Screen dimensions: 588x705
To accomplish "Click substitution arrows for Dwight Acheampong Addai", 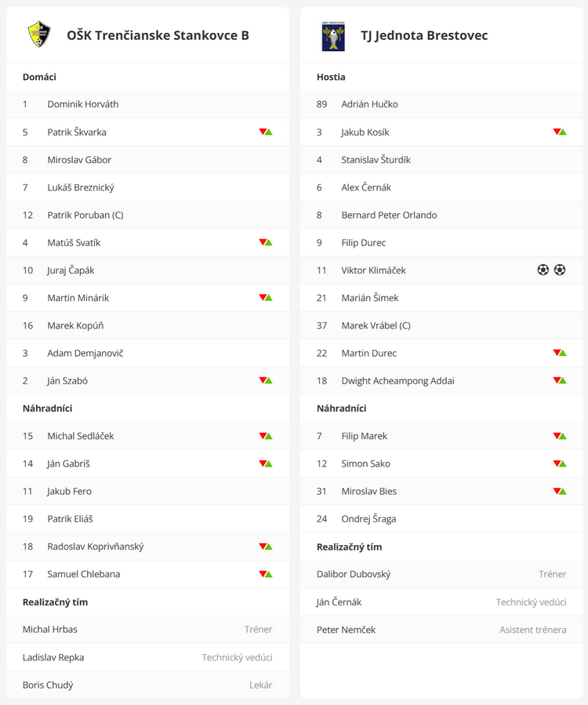I will (560, 381).
